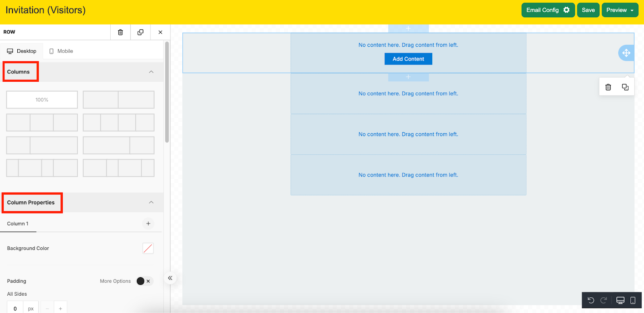Insert a row above with the top plus
644x313 pixels.
click(x=408, y=29)
